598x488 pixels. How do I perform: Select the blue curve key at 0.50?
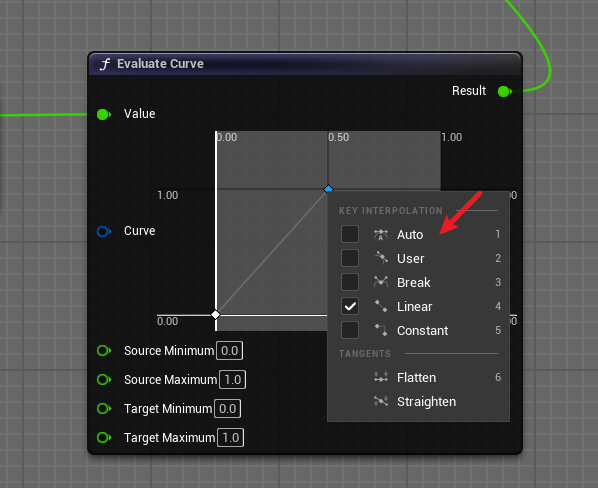coord(328,189)
